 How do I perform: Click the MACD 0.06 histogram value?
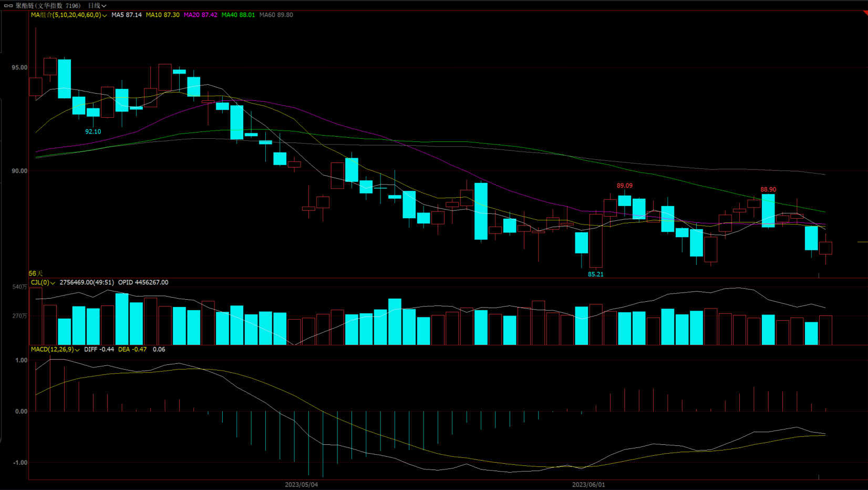159,349
